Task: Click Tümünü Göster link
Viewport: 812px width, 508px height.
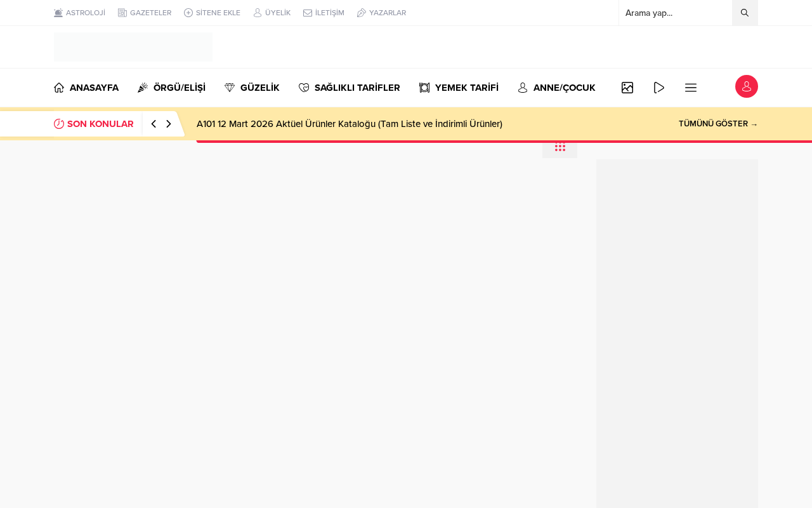Action: point(718,124)
